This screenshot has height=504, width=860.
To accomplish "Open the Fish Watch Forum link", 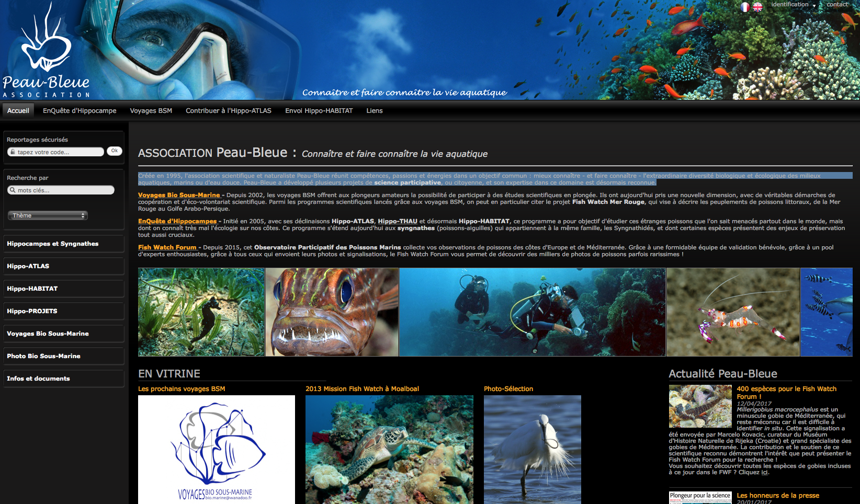I will coord(167,247).
